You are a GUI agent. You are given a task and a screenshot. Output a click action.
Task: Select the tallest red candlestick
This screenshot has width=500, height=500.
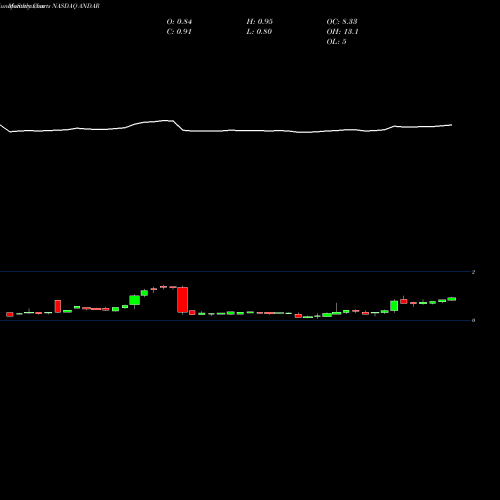pyautogui.click(x=182, y=300)
